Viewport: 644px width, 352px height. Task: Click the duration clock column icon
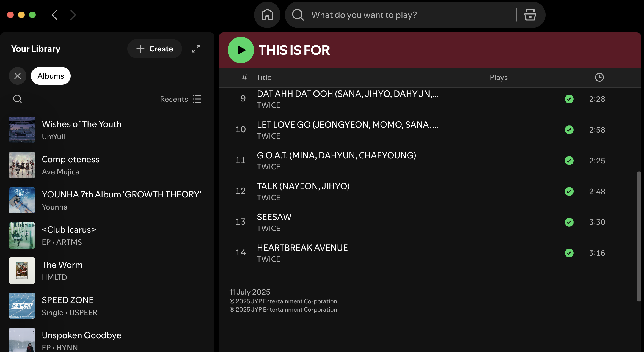(x=599, y=77)
